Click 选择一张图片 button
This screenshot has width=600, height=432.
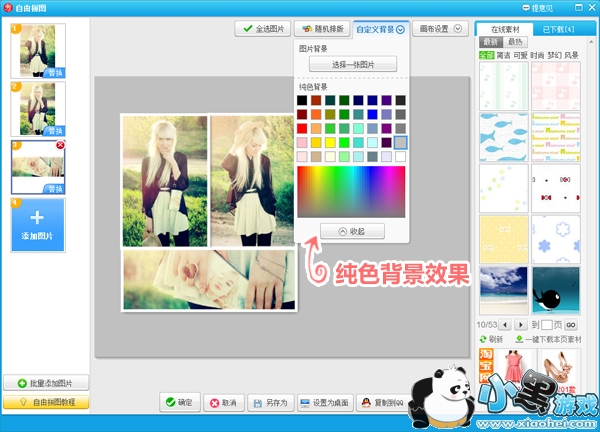point(353,64)
